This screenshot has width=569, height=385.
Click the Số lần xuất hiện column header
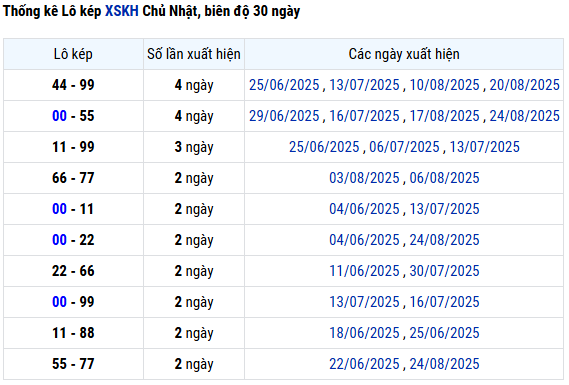coord(194,54)
